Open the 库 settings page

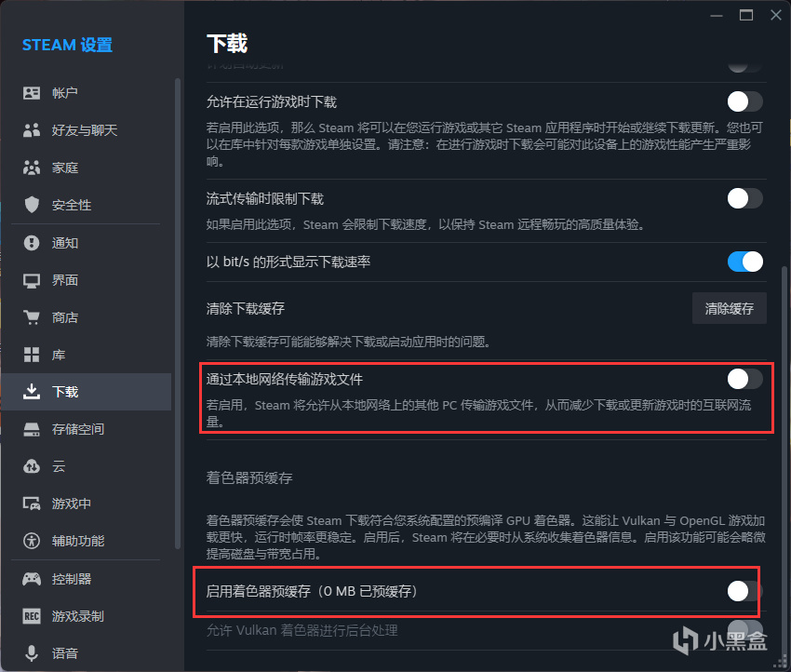pyautogui.click(x=87, y=355)
